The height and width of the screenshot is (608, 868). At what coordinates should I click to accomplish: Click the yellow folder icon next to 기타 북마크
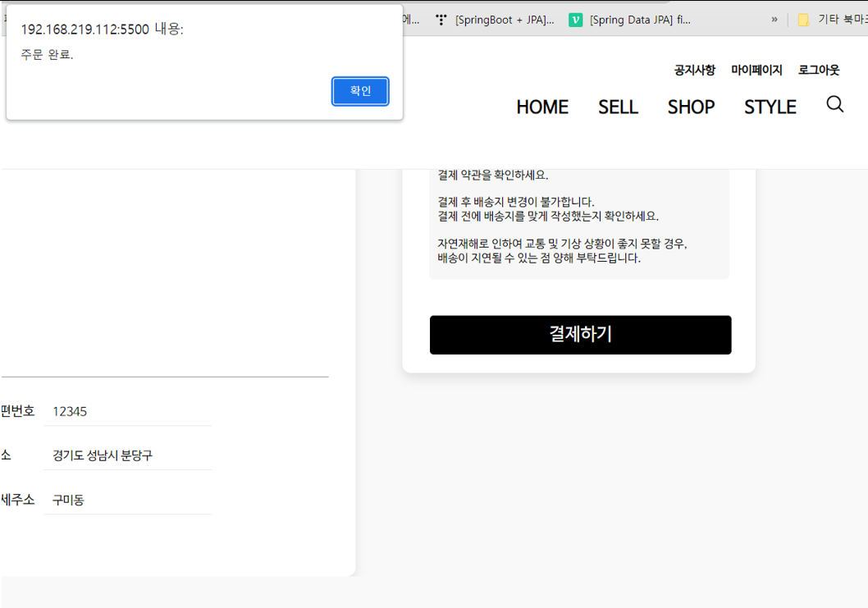804,19
